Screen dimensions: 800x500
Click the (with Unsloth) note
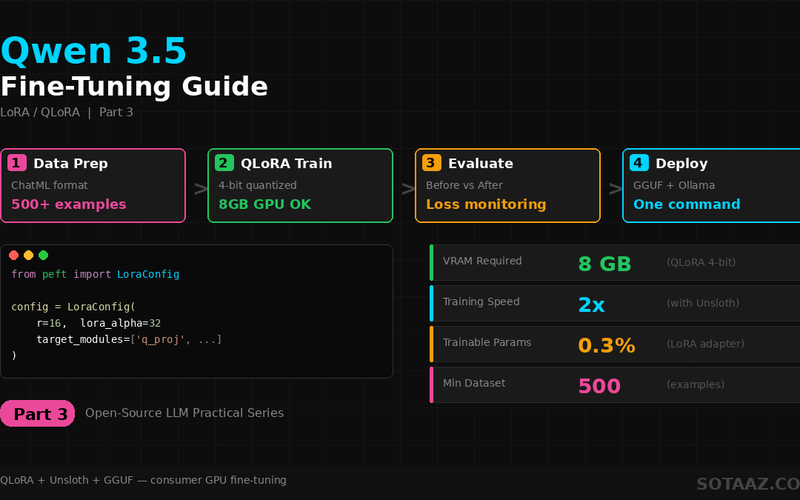click(703, 303)
